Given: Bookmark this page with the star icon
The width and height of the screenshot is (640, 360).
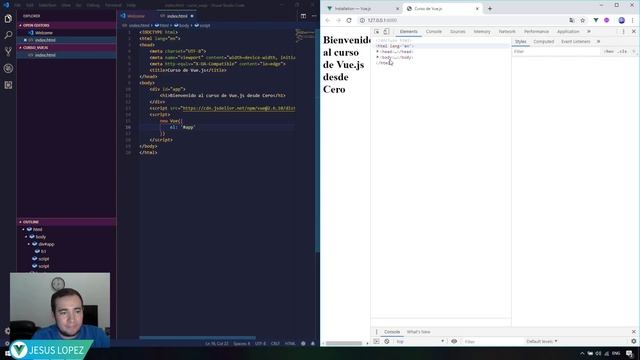Looking at the screenshot, I should (x=582, y=20).
